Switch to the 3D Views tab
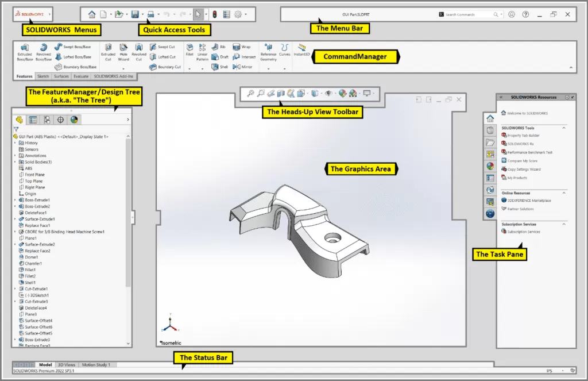This screenshot has height=381, width=588. pos(67,365)
